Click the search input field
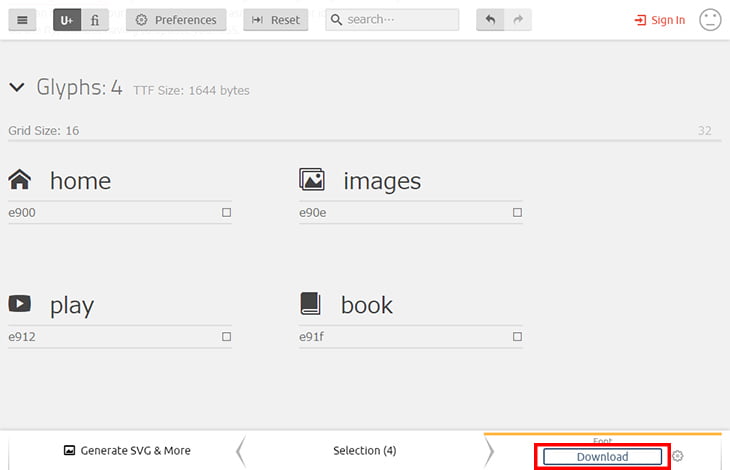The image size is (730, 470). 392,20
